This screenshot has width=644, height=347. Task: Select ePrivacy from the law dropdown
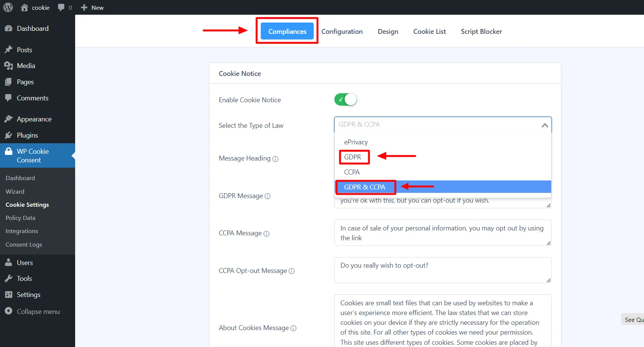pos(356,142)
